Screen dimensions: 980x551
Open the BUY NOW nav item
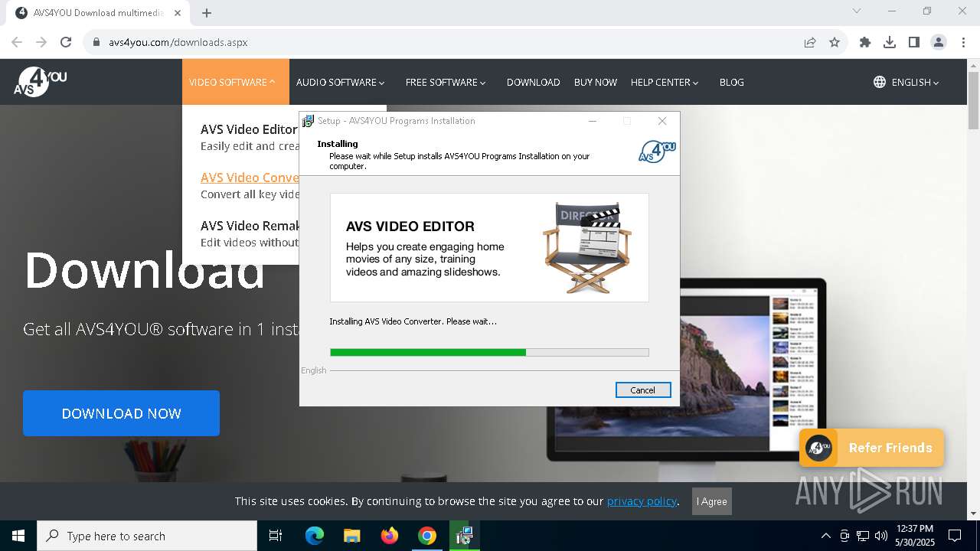point(596,82)
